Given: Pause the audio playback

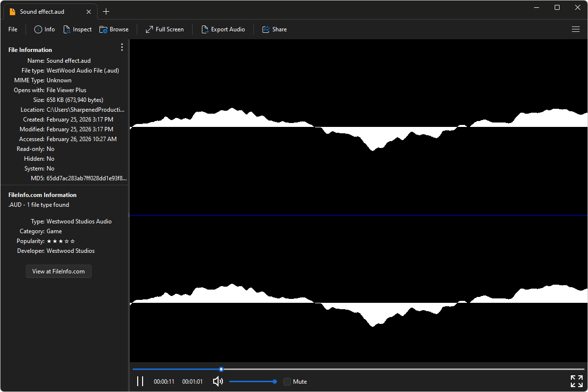Looking at the screenshot, I should click(140, 381).
